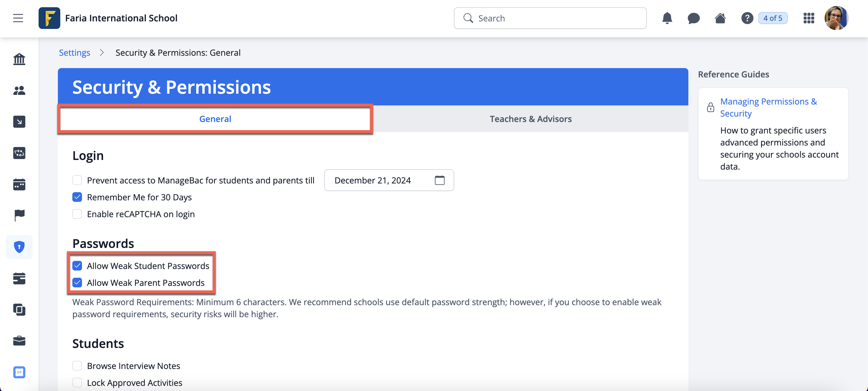The height and width of the screenshot is (391, 868).
Task: Click the Settings breadcrumb link
Action: tap(74, 53)
